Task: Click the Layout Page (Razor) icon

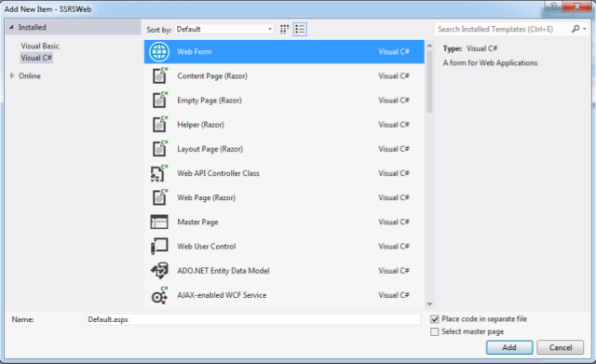Action: coord(159,148)
